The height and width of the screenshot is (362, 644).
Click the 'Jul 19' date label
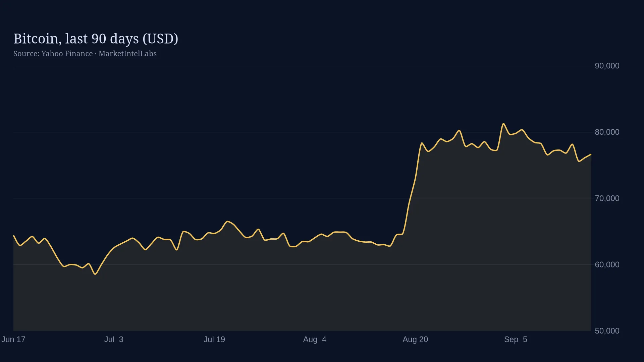(x=214, y=340)
